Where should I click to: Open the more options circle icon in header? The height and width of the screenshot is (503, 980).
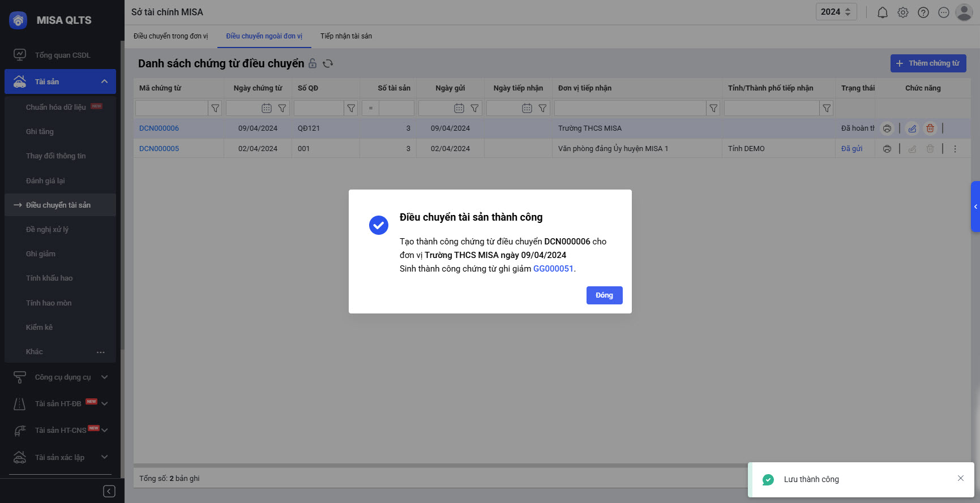point(944,12)
